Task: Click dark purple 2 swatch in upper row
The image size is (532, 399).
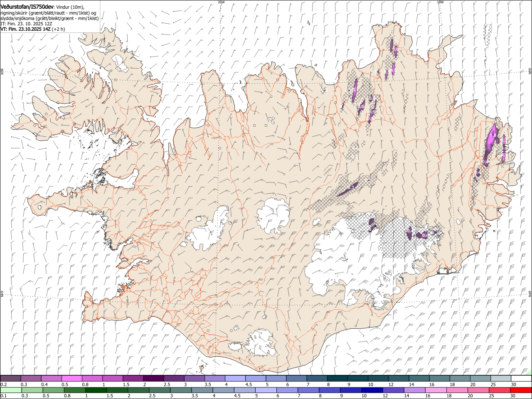Action: point(153,378)
